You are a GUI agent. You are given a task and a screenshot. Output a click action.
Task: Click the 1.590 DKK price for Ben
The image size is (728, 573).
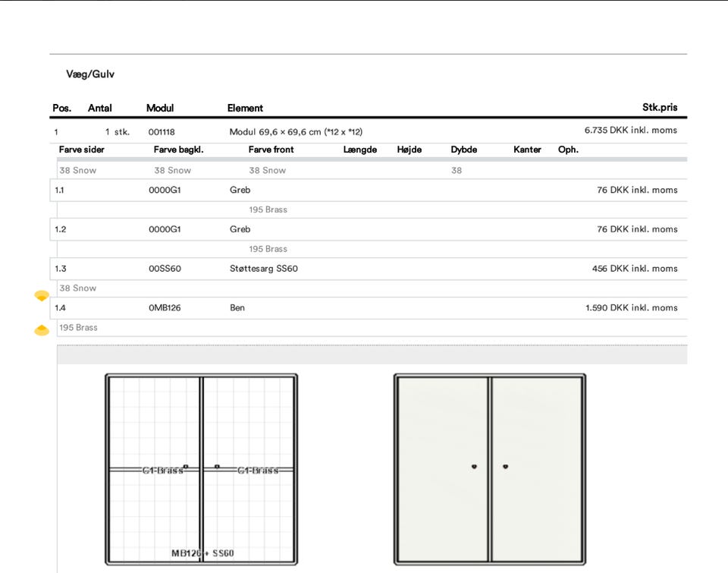(631, 308)
